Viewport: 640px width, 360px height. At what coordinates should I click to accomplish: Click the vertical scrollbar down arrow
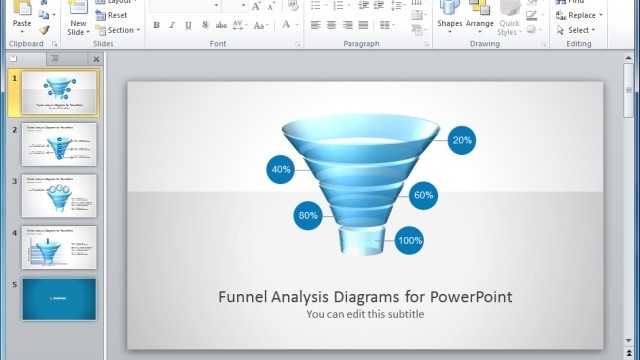pyautogui.click(x=629, y=340)
